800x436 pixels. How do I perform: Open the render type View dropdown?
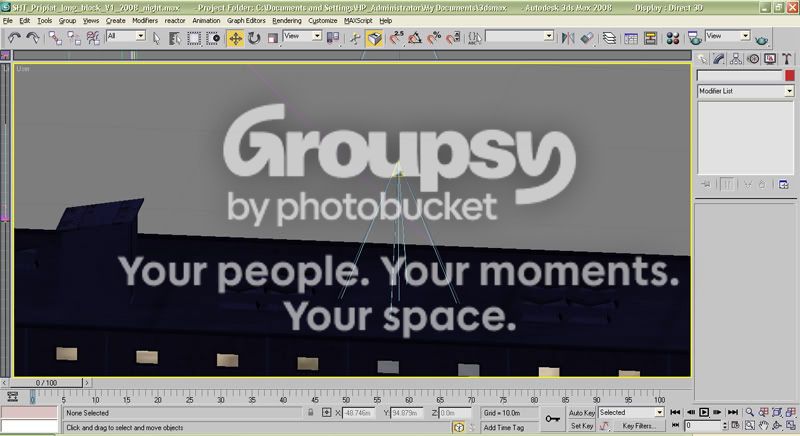(x=728, y=36)
